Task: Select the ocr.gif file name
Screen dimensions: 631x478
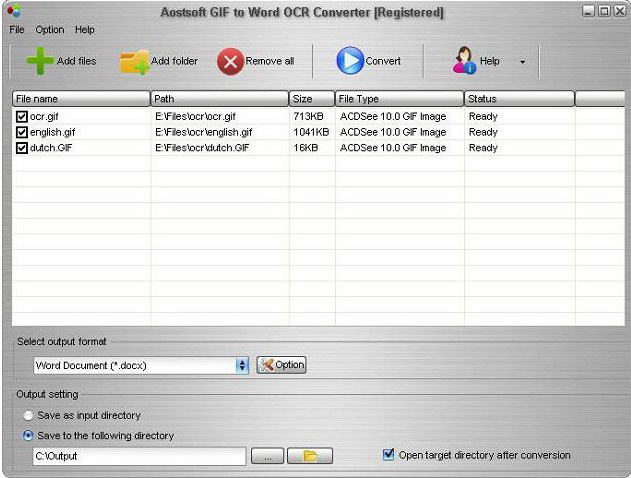Action: 44,117
